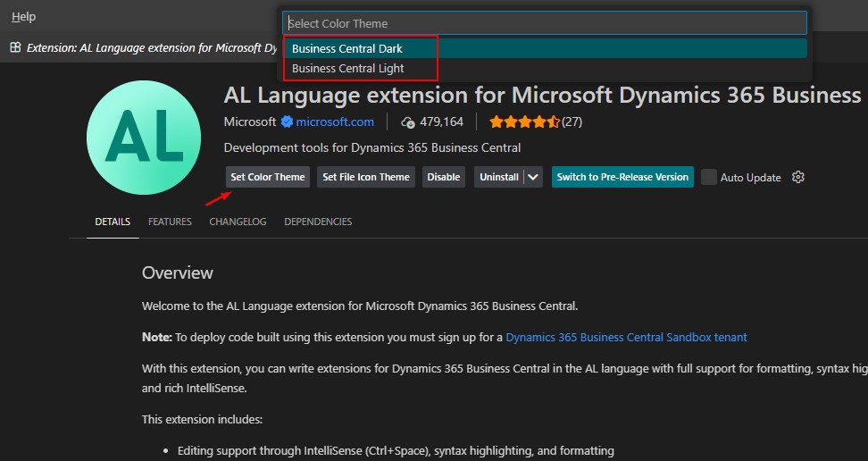Click the star rating icons

(x=524, y=122)
